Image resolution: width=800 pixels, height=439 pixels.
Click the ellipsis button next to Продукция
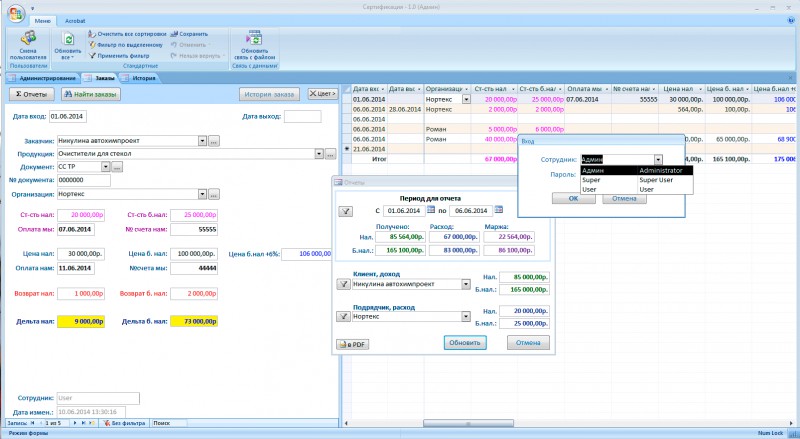tap(331, 154)
